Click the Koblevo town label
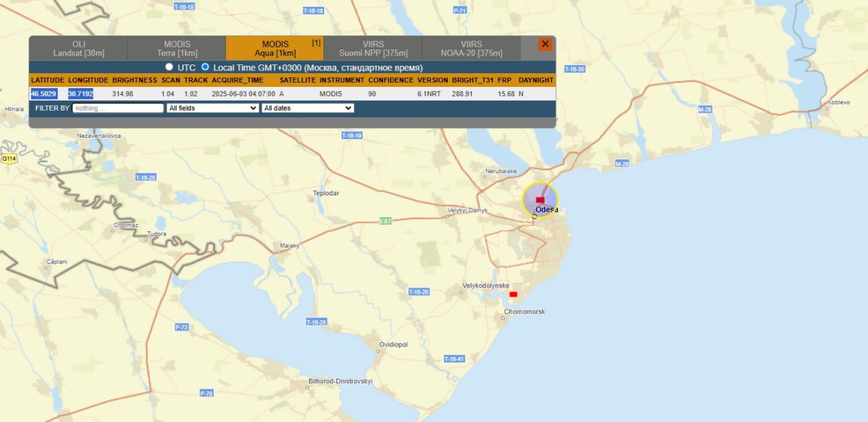 pos(838,102)
